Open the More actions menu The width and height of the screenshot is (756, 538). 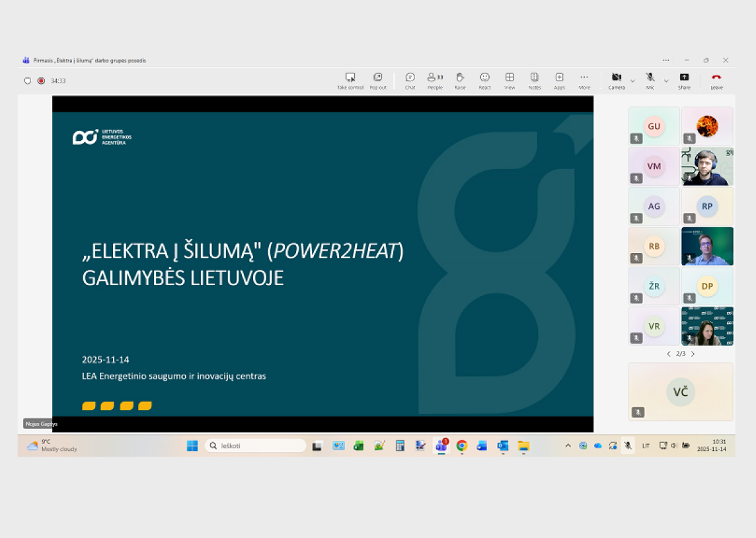click(584, 79)
